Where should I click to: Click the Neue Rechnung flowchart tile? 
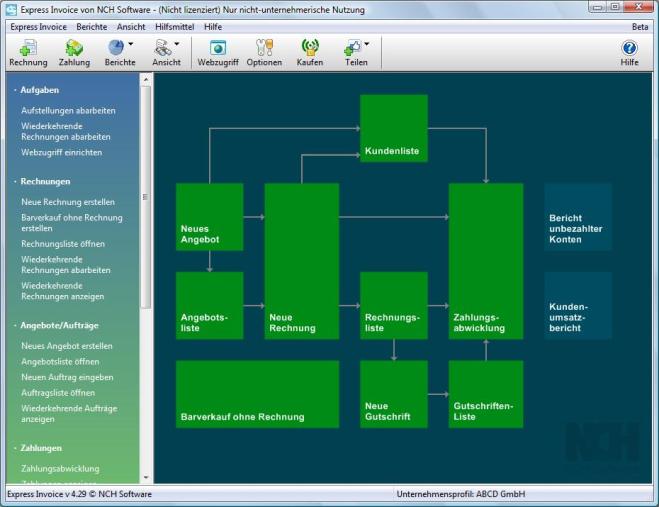coord(302,261)
